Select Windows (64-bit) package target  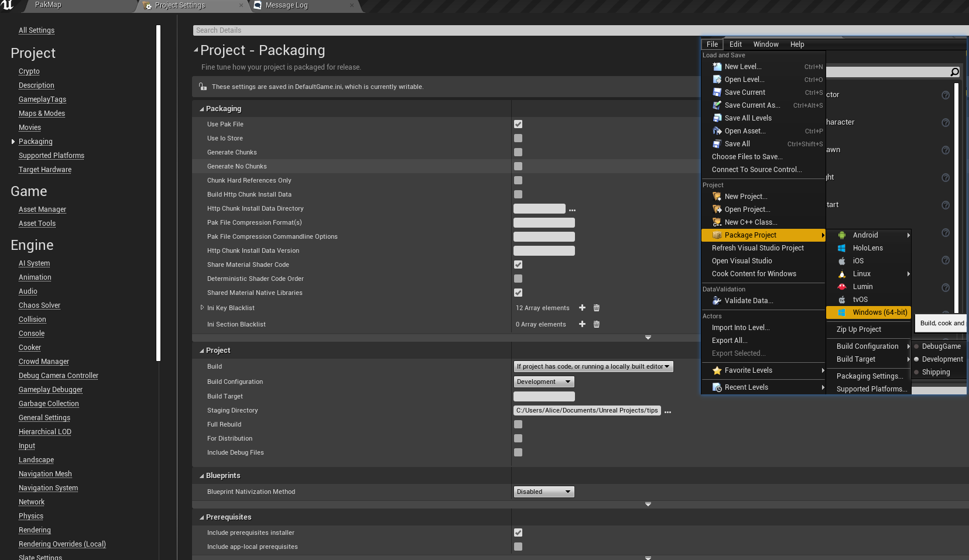pos(868,312)
